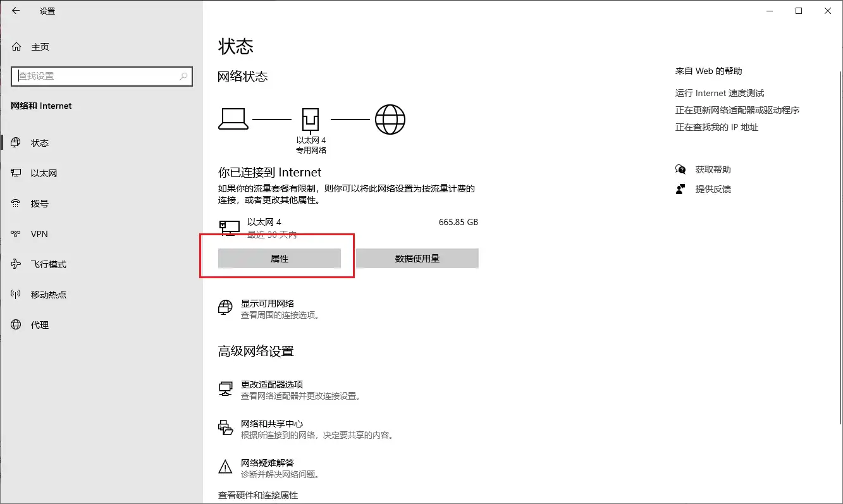843x504 pixels.
Task: Click the printer icon beside 网络和共享中心
Action: tap(225, 428)
